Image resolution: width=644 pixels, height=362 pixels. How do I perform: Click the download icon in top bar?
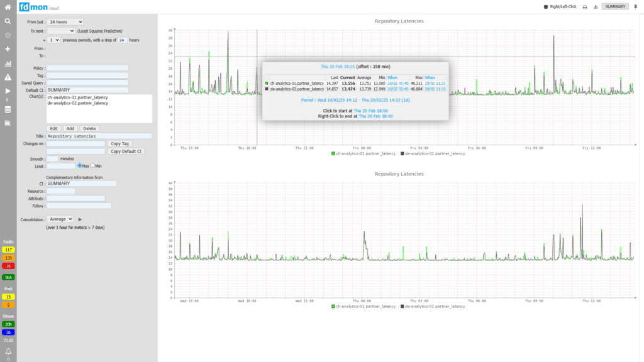click(595, 6)
